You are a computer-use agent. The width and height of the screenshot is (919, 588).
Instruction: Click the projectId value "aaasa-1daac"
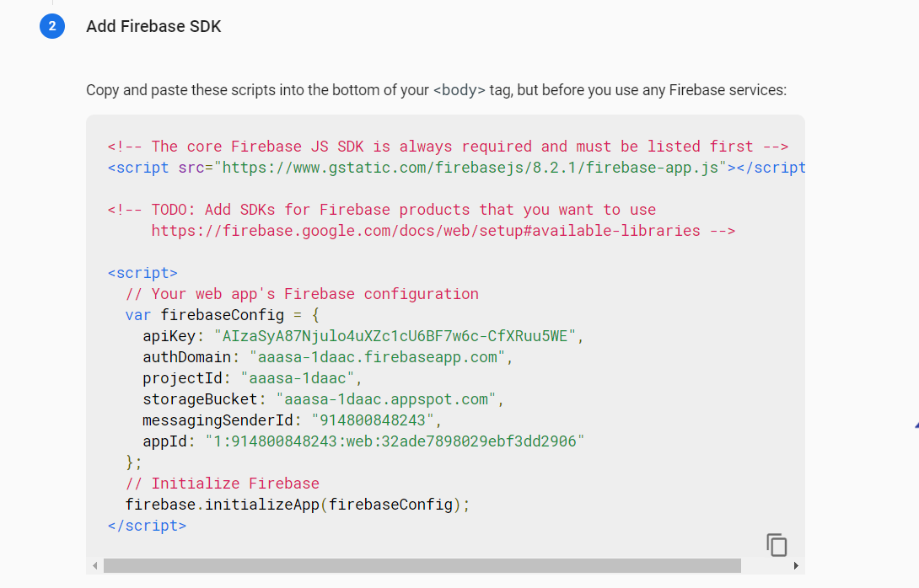click(x=298, y=378)
